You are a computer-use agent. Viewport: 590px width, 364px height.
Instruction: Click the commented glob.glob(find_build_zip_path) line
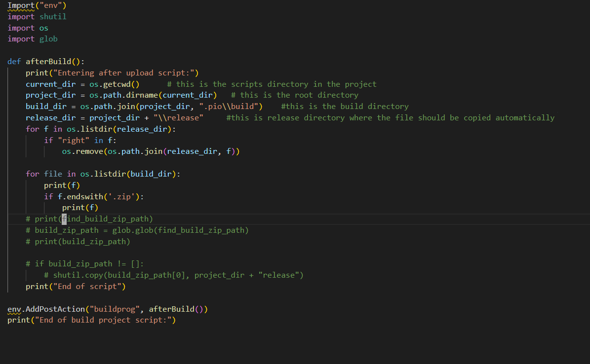click(137, 230)
